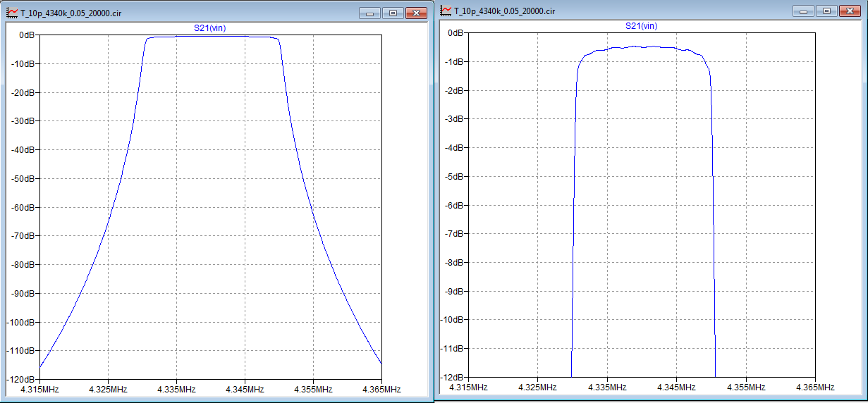
Task: Click -2dB axis label in right plot
Action: [x=455, y=90]
